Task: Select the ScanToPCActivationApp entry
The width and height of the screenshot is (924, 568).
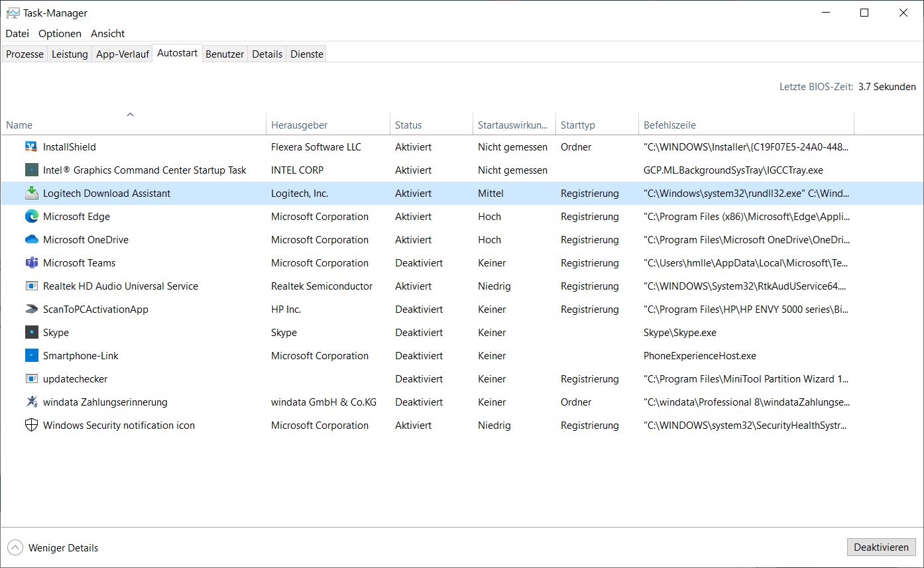Action: 95,310
